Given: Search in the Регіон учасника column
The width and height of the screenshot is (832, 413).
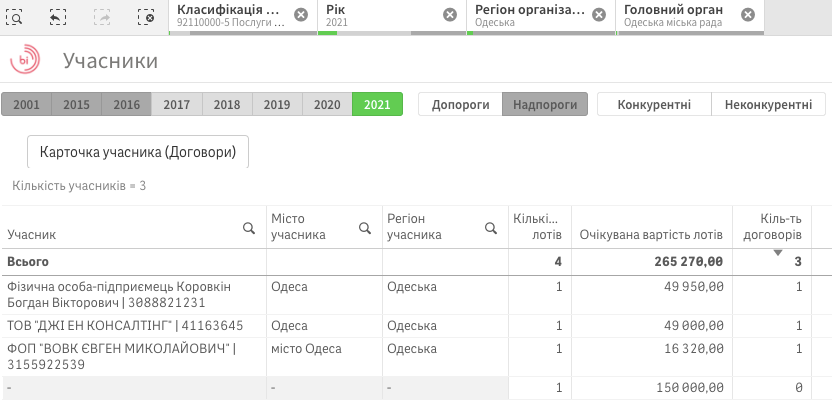Looking at the screenshot, I should click(x=491, y=228).
